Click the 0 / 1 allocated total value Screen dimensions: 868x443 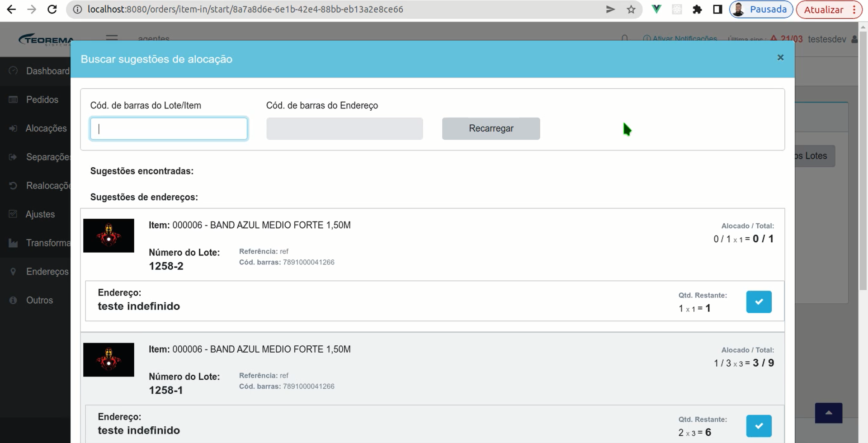[x=763, y=239]
